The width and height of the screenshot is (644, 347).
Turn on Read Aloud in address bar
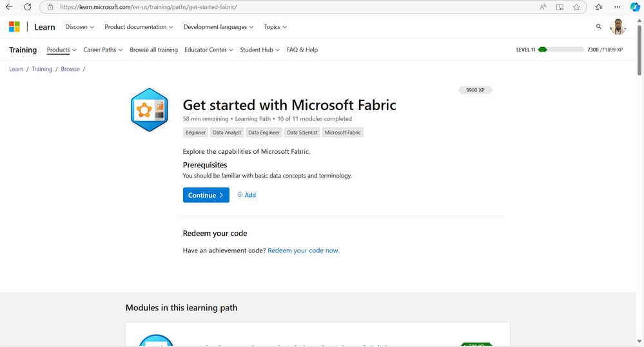[x=543, y=7]
